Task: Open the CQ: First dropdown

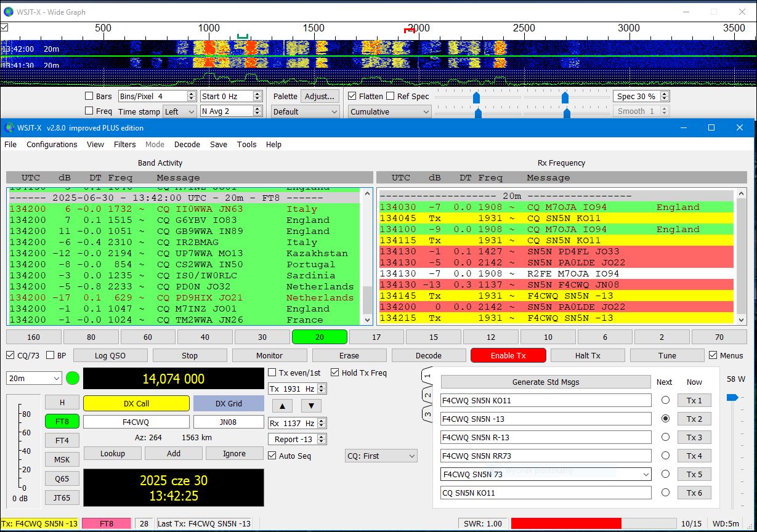Action: point(381,456)
